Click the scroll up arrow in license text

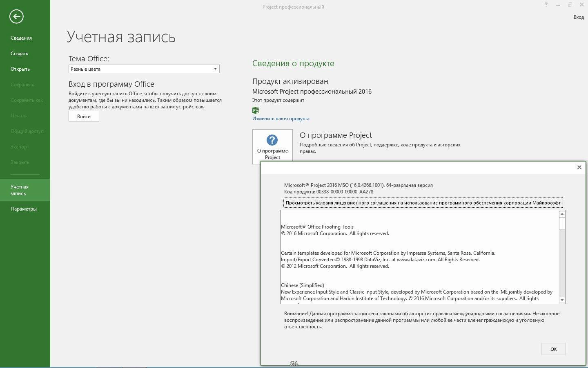pos(562,213)
